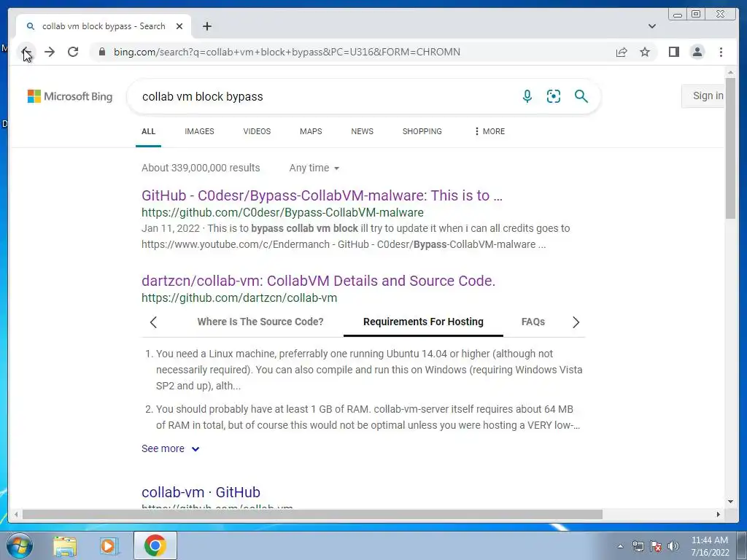This screenshot has width=747, height=560.
Task: Bookmark this page with the star icon
Action: (x=645, y=52)
